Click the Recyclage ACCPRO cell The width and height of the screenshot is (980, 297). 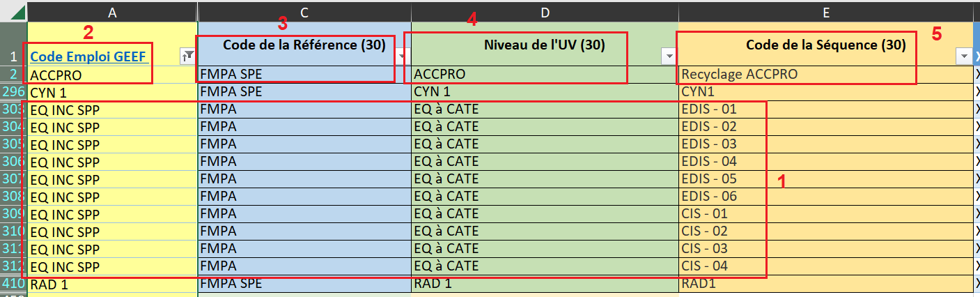click(x=825, y=74)
